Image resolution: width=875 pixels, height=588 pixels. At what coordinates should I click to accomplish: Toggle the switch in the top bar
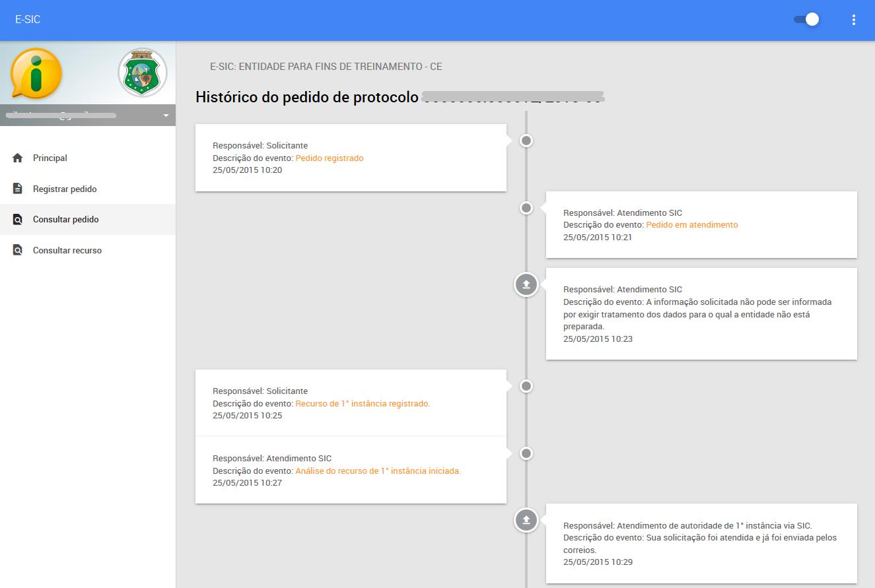pos(806,20)
